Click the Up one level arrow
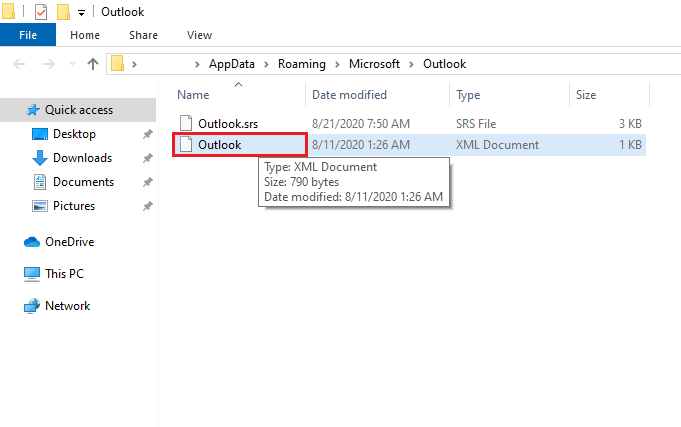This screenshot has height=427, width=681. click(x=93, y=64)
